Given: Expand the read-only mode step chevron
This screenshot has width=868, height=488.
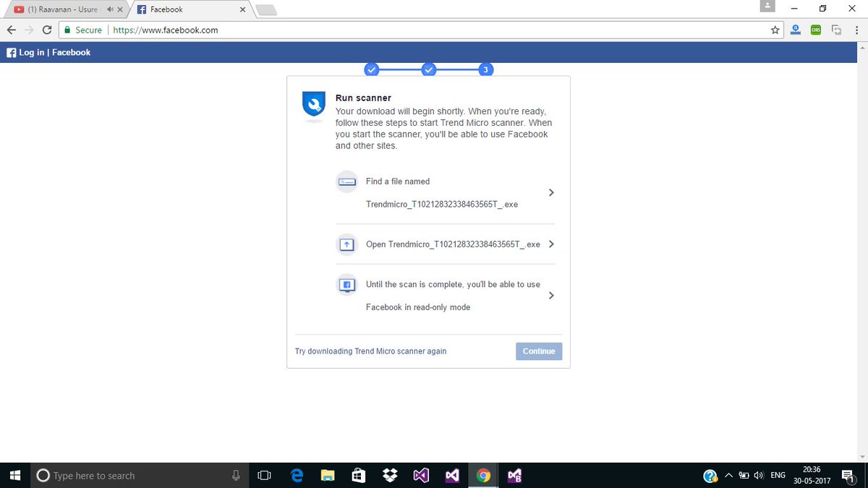Looking at the screenshot, I should click(551, 296).
